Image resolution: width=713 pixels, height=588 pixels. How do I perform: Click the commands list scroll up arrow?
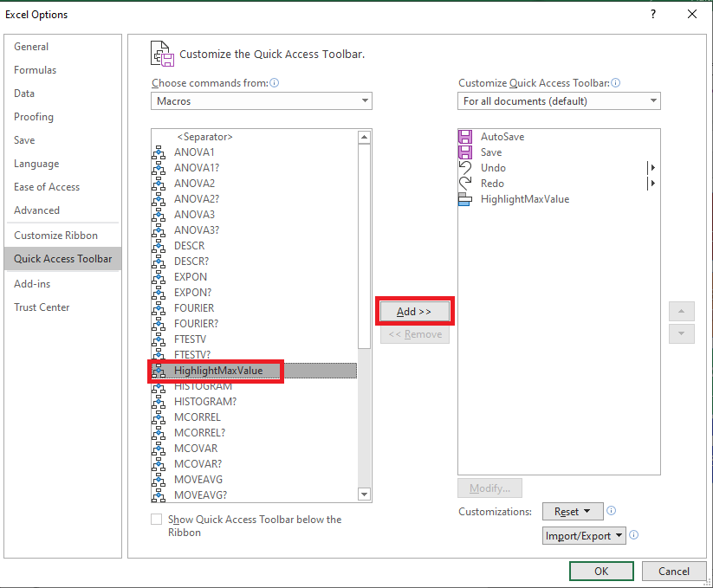coord(364,137)
